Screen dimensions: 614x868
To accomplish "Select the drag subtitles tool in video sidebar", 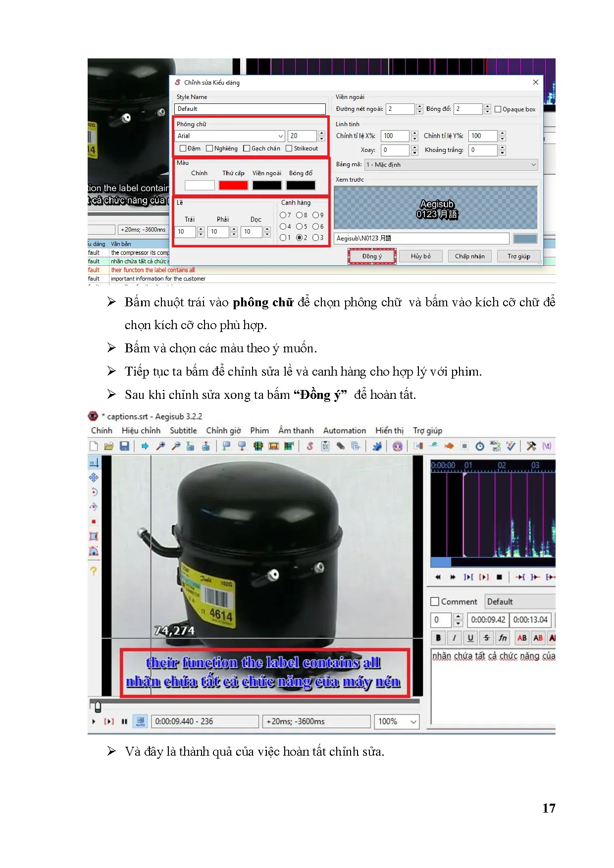I will click(94, 478).
